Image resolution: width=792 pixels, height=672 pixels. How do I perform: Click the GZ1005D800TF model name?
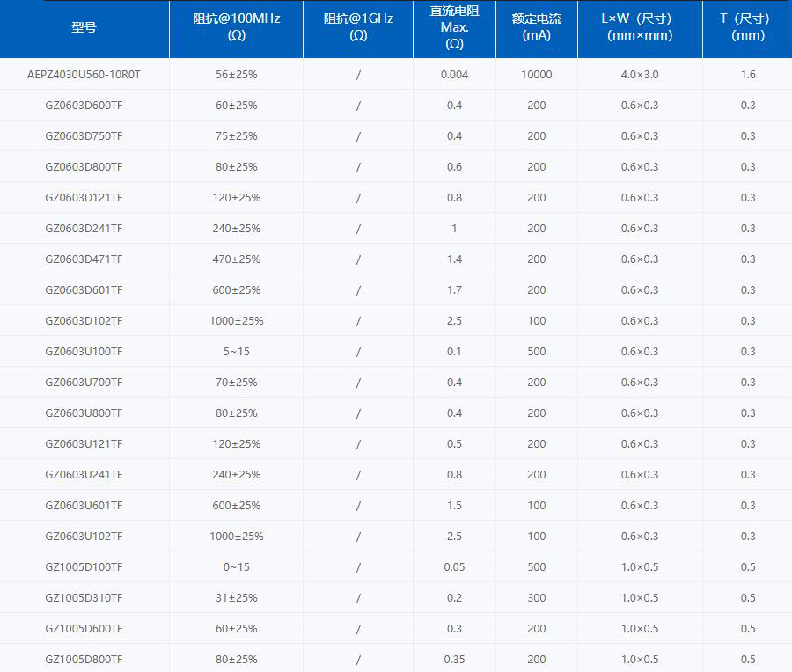84,660
